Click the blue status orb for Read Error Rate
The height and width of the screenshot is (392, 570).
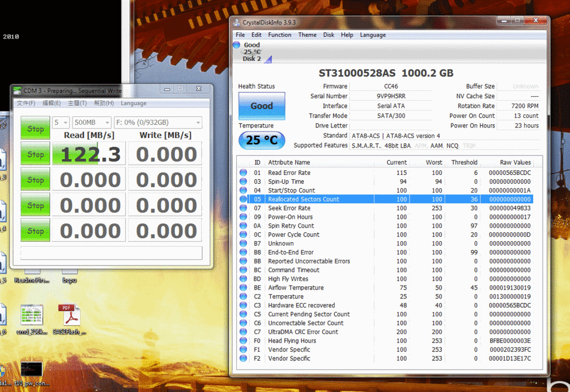tap(243, 173)
